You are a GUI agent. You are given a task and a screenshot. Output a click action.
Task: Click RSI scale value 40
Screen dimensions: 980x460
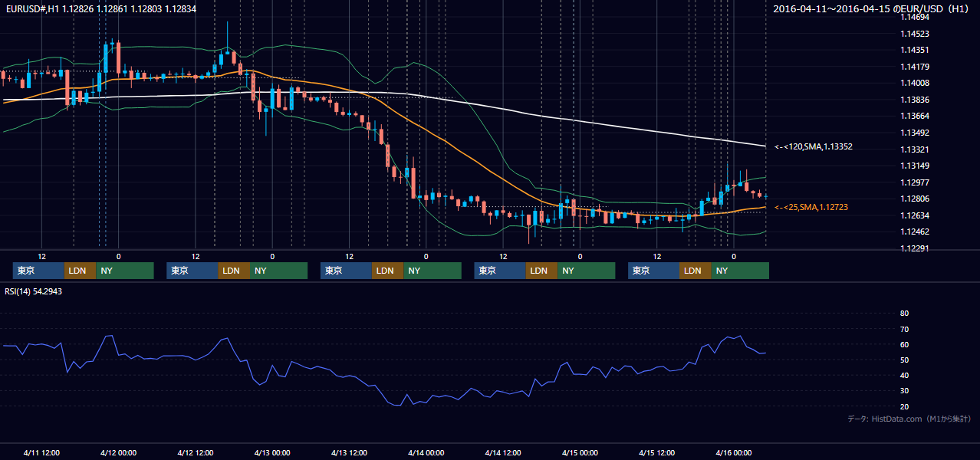pos(904,376)
